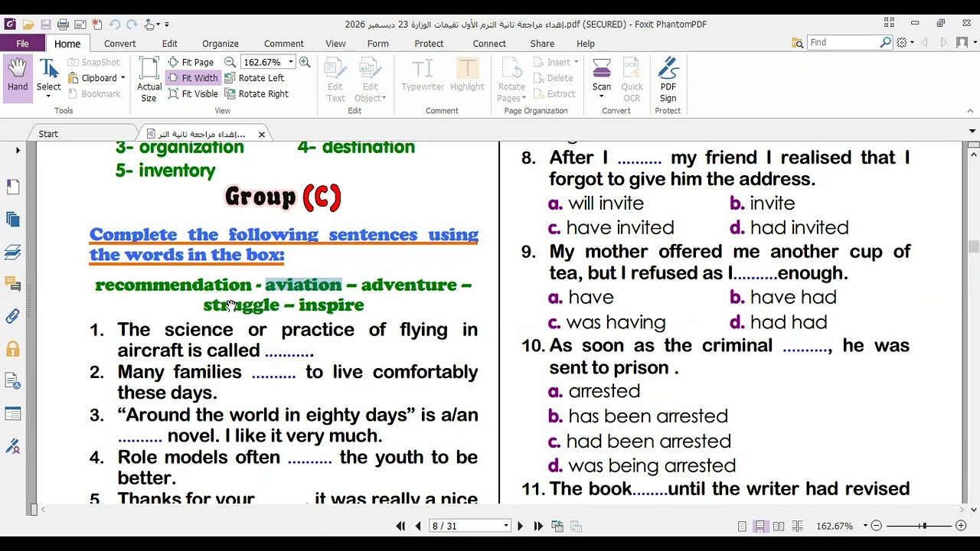Screen dimensions: 980x551
Task: Go to the first page
Action: click(x=400, y=526)
